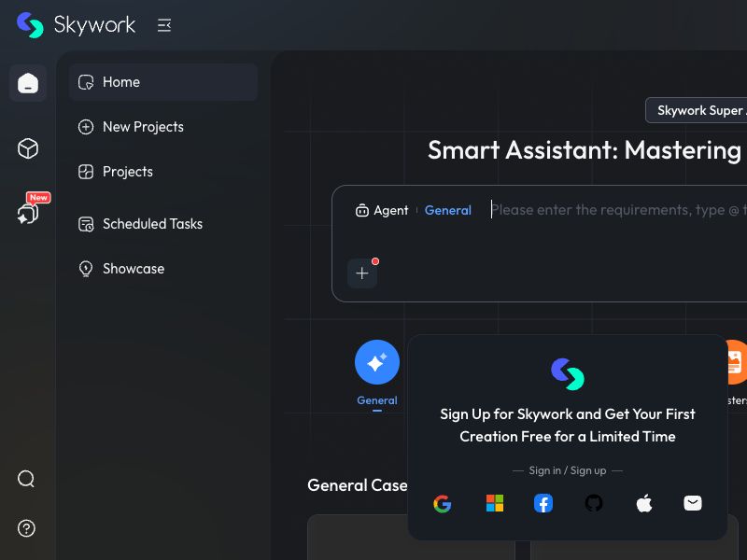Sign in with the GitHub icon
Image resolution: width=747 pixels, height=560 pixels.
pyautogui.click(x=595, y=503)
